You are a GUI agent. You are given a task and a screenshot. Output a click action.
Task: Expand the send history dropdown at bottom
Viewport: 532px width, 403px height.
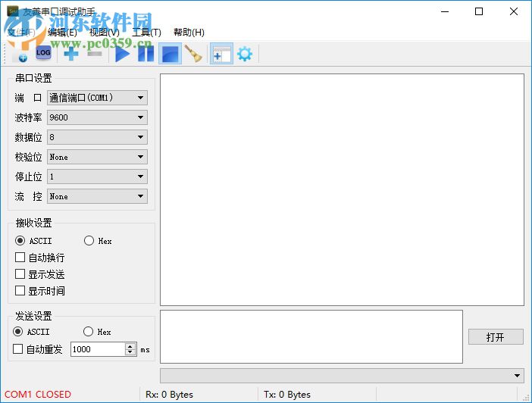click(517, 376)
